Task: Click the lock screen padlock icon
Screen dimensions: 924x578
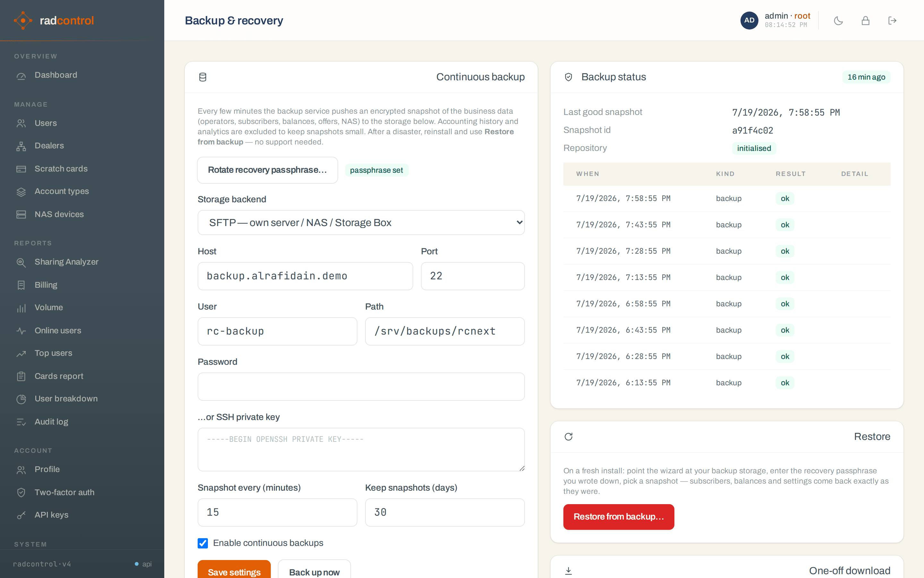Action: (866, 21)
